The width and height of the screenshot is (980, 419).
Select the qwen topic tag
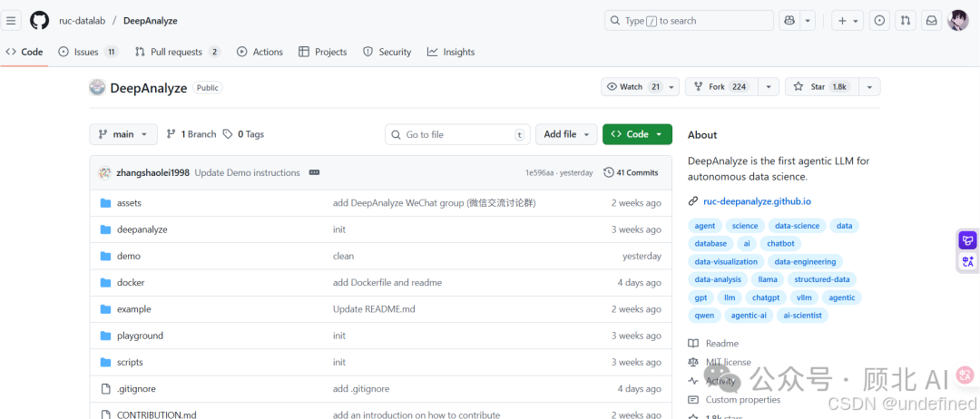704,316
